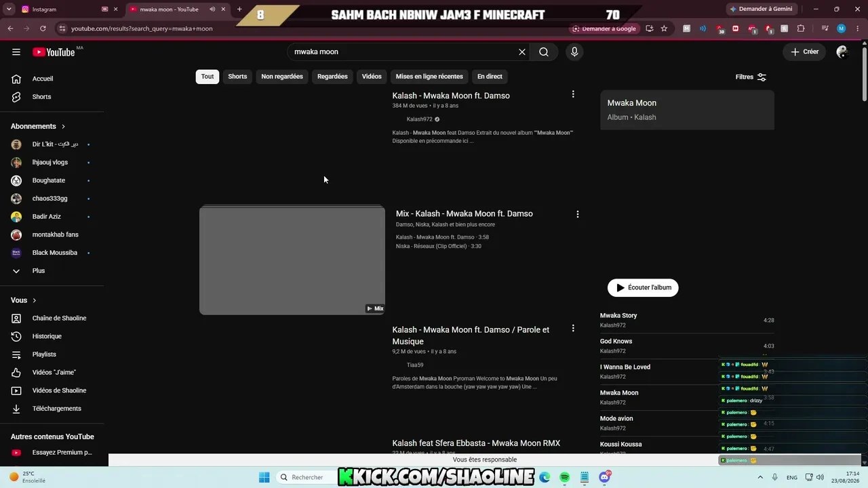868x488 pixels.
Task: Clear the 'mwaka moon' search text
Action: 522,52
